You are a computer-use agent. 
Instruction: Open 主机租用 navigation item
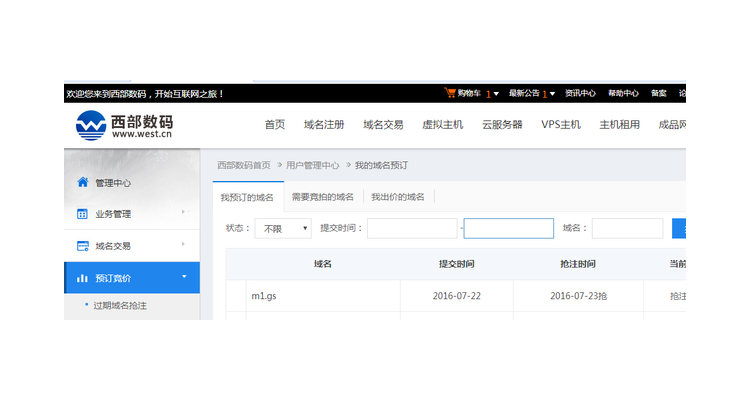[x=619, y=125]
